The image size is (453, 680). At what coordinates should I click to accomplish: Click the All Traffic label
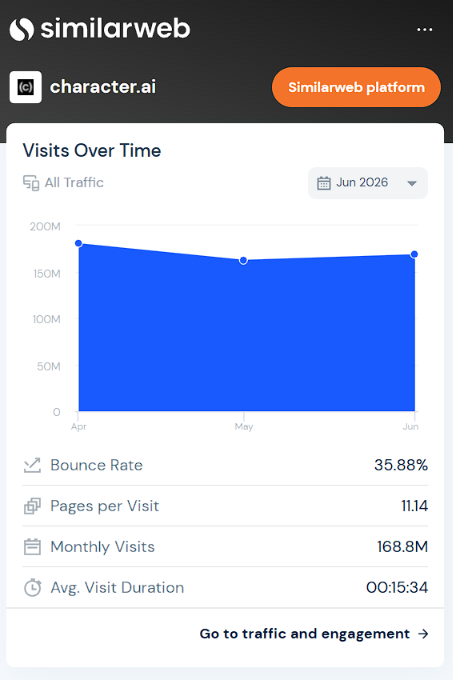coord(74,183)
